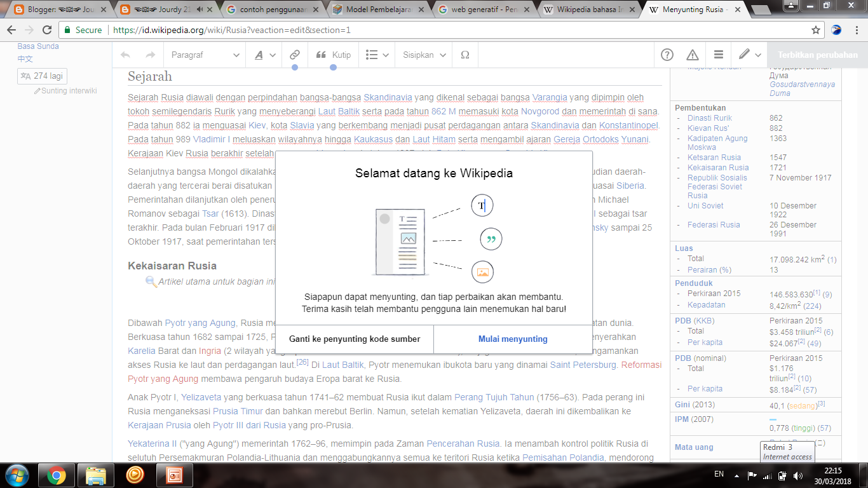Click the redo arrow in the editor toolbar
The height and width of the screenshot is (488, 868).
tap(151, 55)
